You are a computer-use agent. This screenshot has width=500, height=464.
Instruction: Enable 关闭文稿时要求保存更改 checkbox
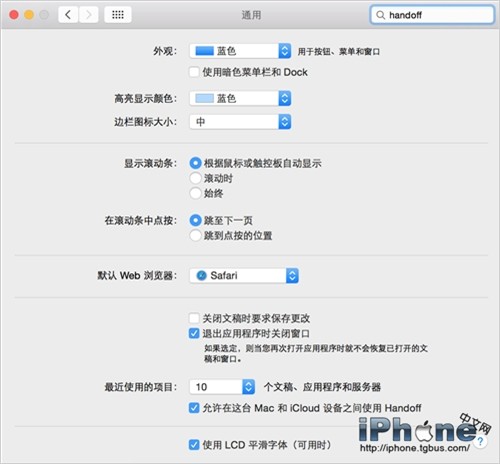click(194, 318)
